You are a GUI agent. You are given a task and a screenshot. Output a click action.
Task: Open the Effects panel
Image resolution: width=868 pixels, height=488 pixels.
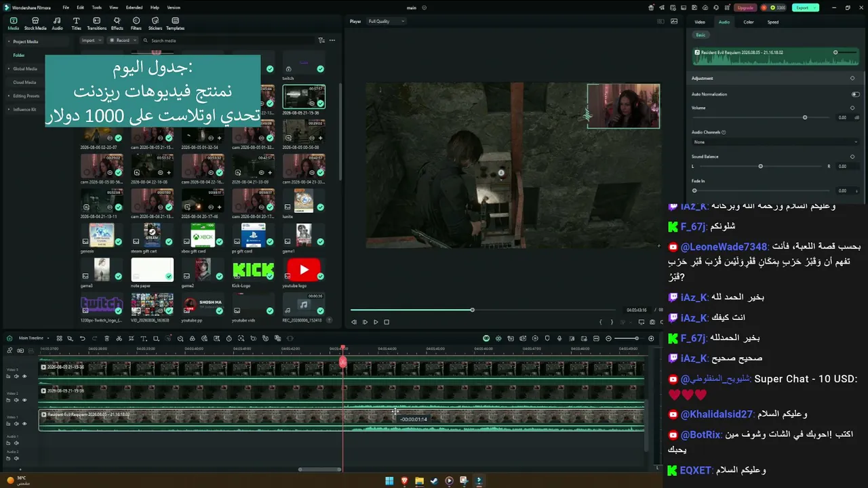pyautogui.click(x=117, y=24)
